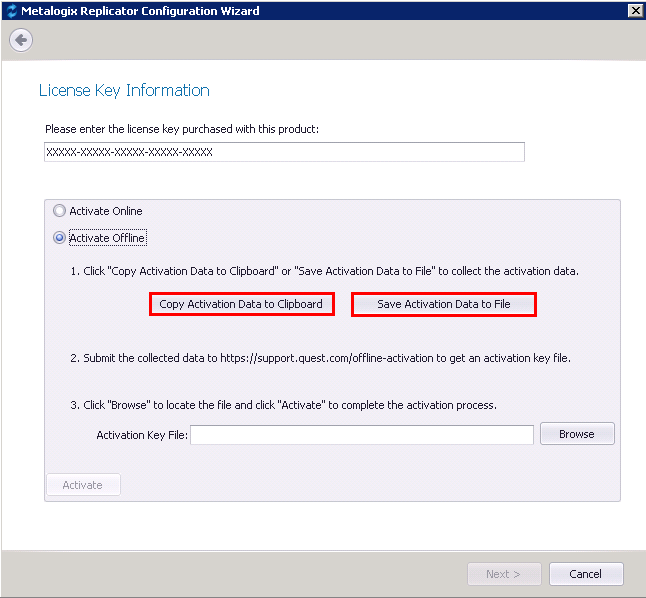Click Save Activation Data to File

coord(444,305)
